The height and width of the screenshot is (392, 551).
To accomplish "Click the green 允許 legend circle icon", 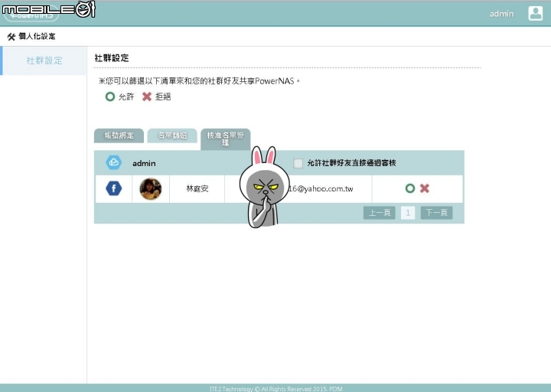I will [110, 96].
